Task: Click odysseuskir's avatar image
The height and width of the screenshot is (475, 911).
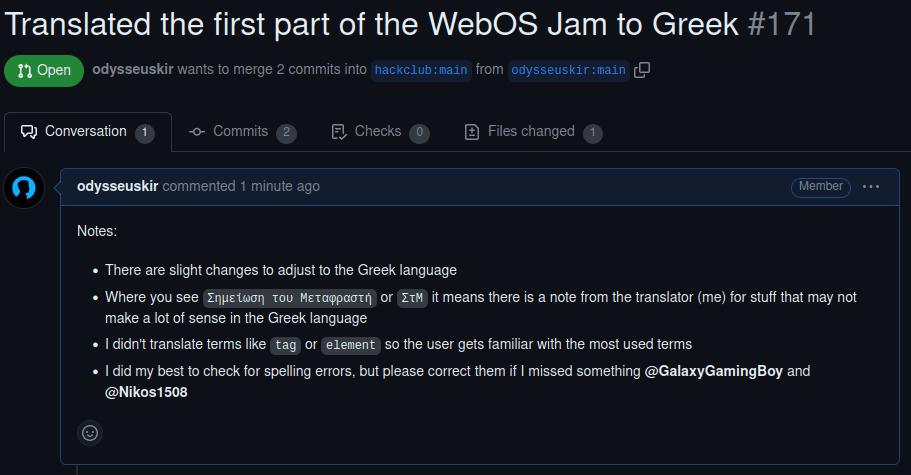Action: (24, 188)
